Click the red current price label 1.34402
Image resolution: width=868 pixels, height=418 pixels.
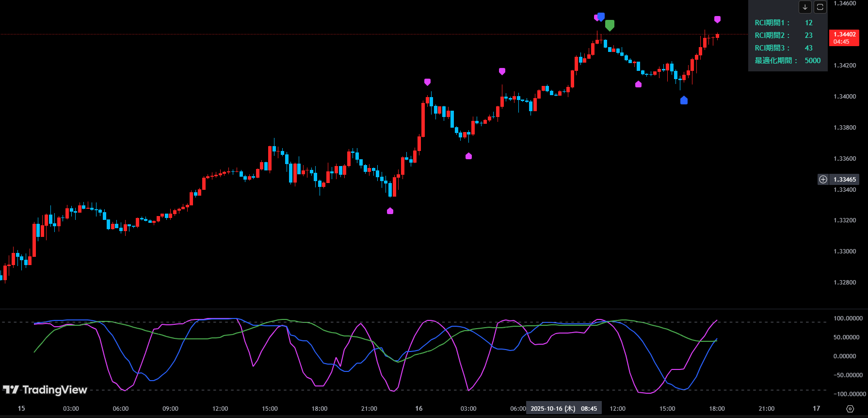click(x=844, y=38)
